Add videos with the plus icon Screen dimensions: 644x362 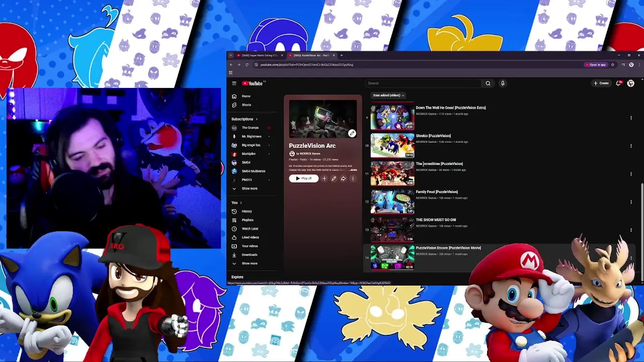click(324, 178)
